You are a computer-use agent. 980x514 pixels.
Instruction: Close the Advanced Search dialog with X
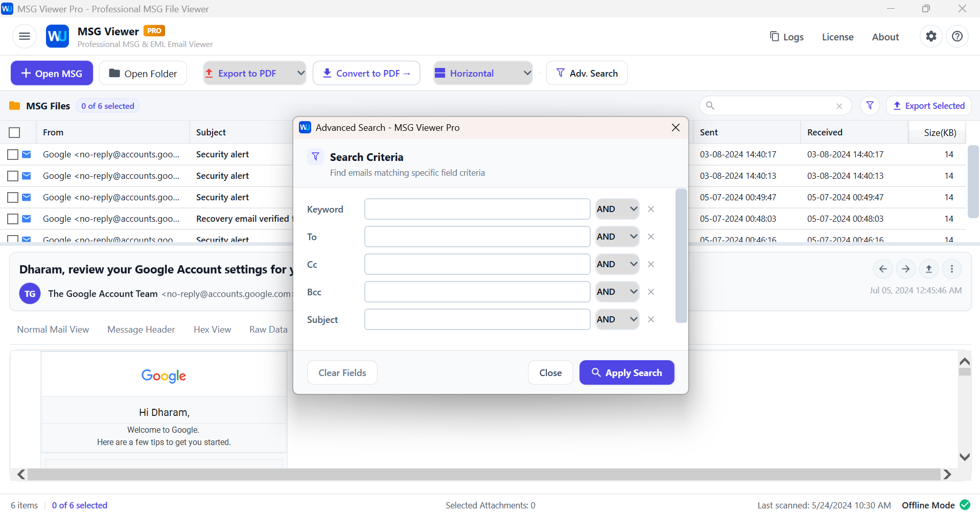675,127
